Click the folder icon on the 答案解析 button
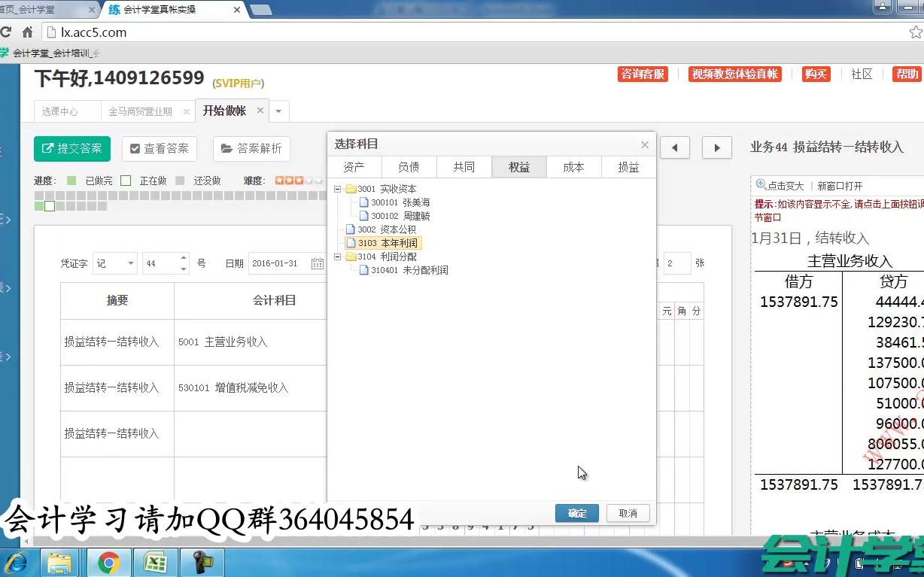The width and height of the screenshot is (924, 577). [225, 148]
